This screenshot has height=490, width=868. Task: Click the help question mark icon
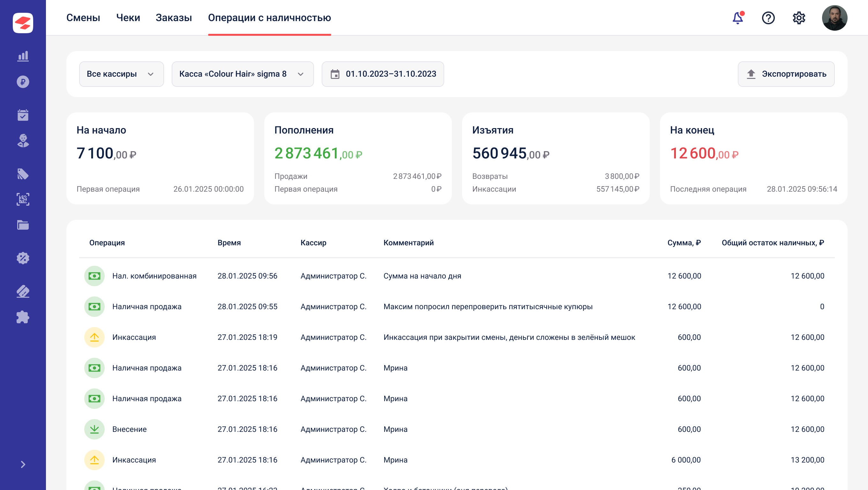[x=768, y=18]
